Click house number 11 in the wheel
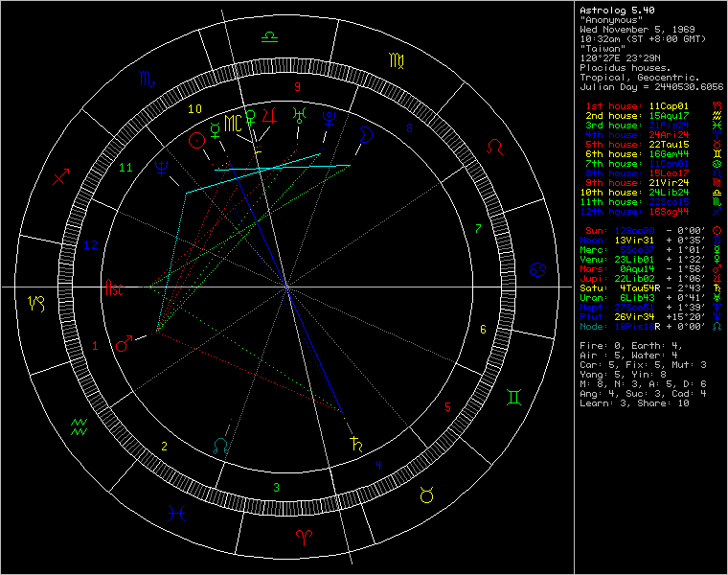Viewport: 728px width, 575px height. [x=125, y=167]
